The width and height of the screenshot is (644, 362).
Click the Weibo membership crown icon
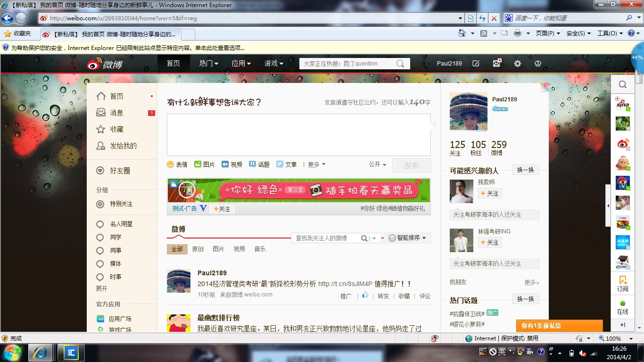[537, 64]
